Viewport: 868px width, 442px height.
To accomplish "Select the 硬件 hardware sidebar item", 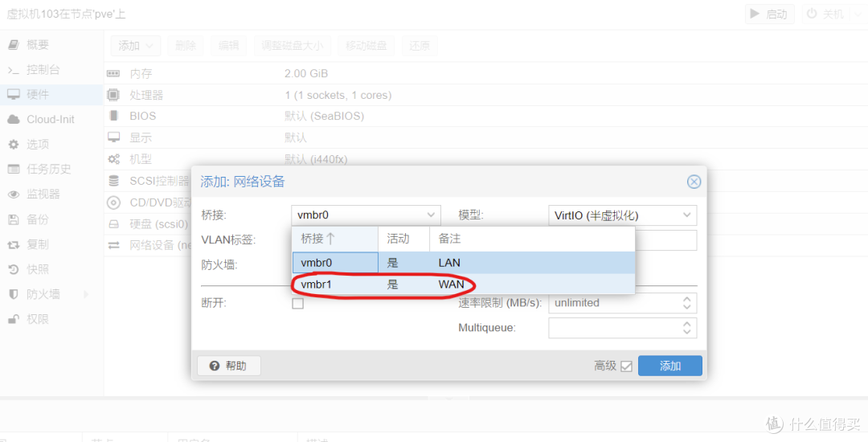I will pos(51,95).
